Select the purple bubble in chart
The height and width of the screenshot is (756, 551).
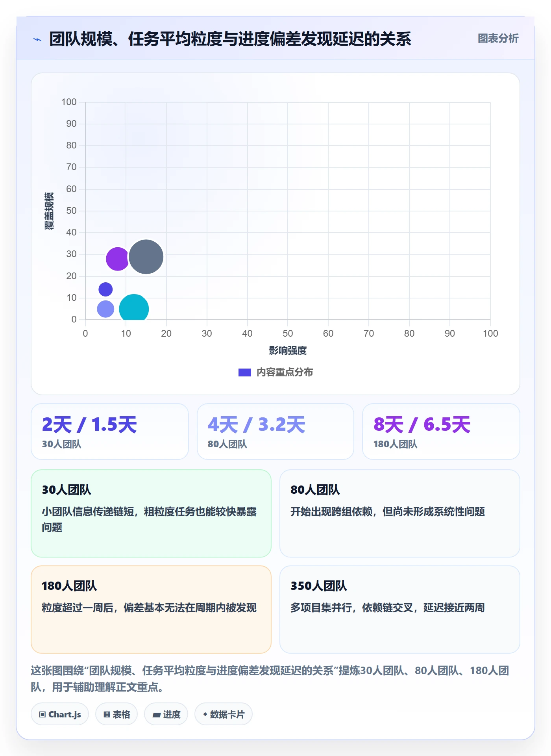click(x=117, y=259)
